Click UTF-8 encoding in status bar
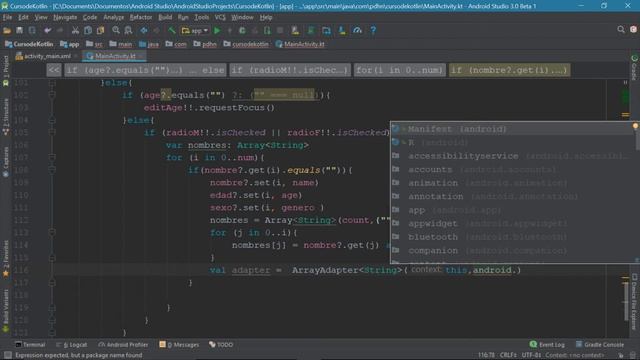640x360 pixels. [531, 356]
